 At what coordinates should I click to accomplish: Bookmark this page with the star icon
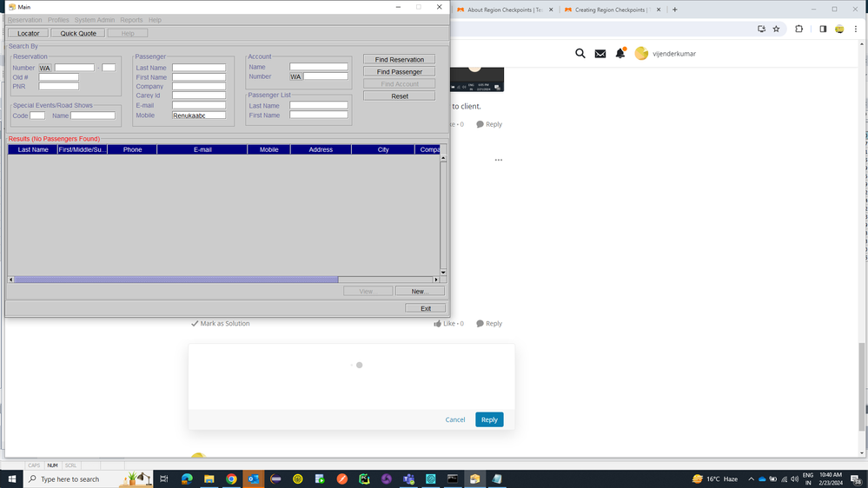tap(776, 29)
